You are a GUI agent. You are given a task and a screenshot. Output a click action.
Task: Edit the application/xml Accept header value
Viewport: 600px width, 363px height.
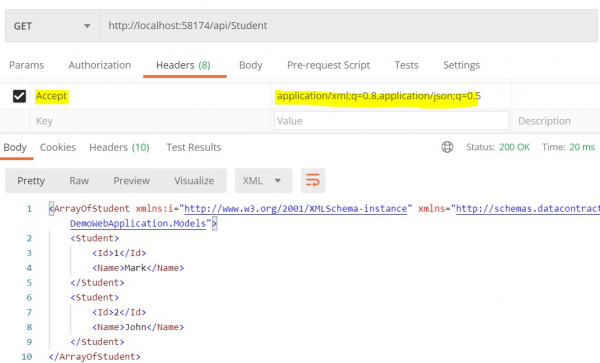(379, 96)
